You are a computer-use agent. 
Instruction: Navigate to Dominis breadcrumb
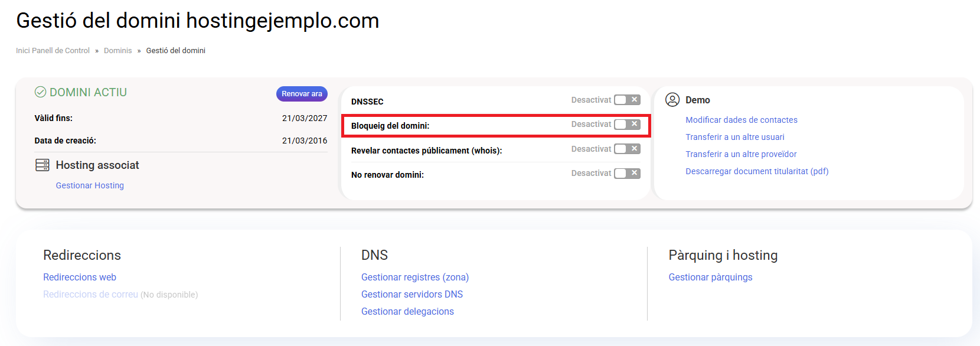pos(117,51)
